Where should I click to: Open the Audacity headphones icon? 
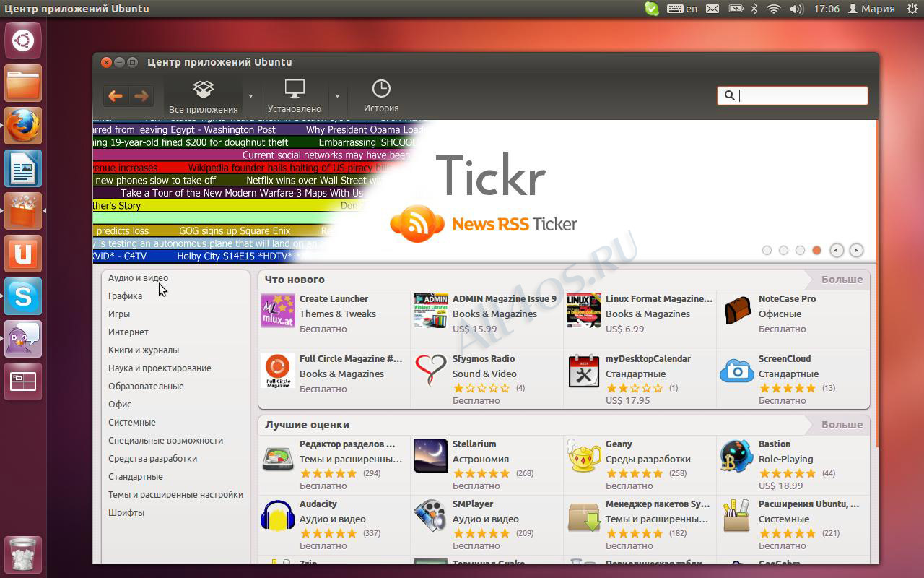click(x=278, y=516)
